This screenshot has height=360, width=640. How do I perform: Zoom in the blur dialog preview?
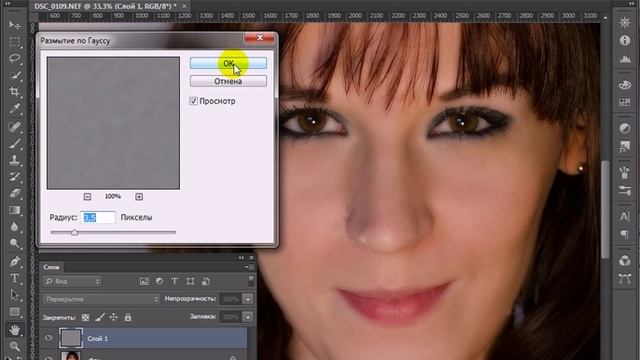tap(139, 197)
